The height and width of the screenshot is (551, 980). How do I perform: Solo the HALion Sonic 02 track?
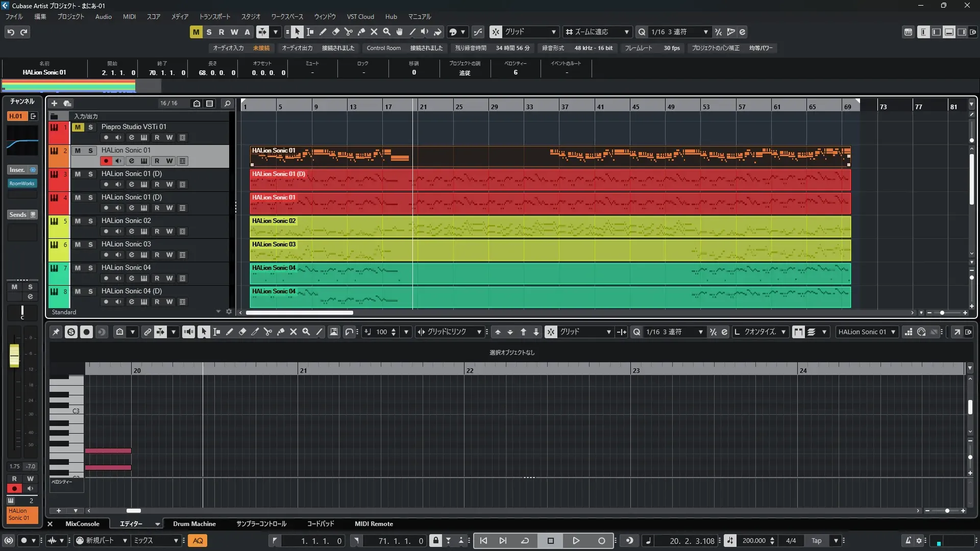(x=90, y=221)
